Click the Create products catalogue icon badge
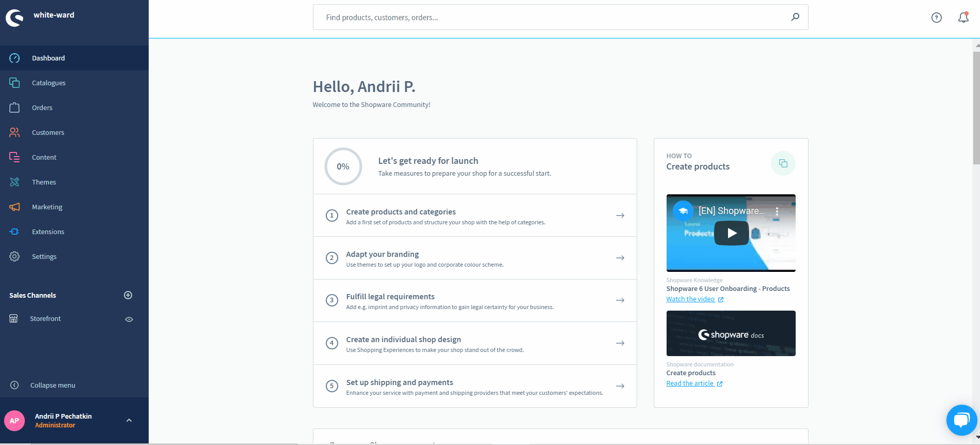Viewport: 980px width, 445px height. (x=783, y=163)
